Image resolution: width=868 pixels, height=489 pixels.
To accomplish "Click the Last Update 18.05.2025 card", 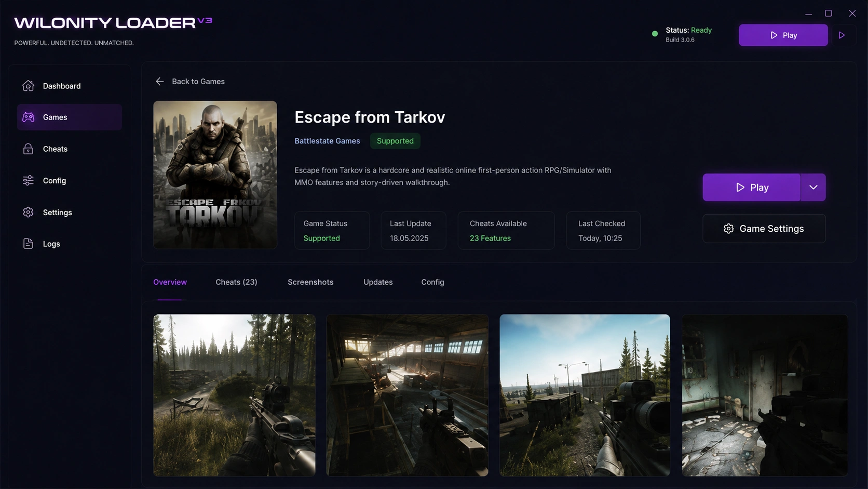I will click(413, 230).
